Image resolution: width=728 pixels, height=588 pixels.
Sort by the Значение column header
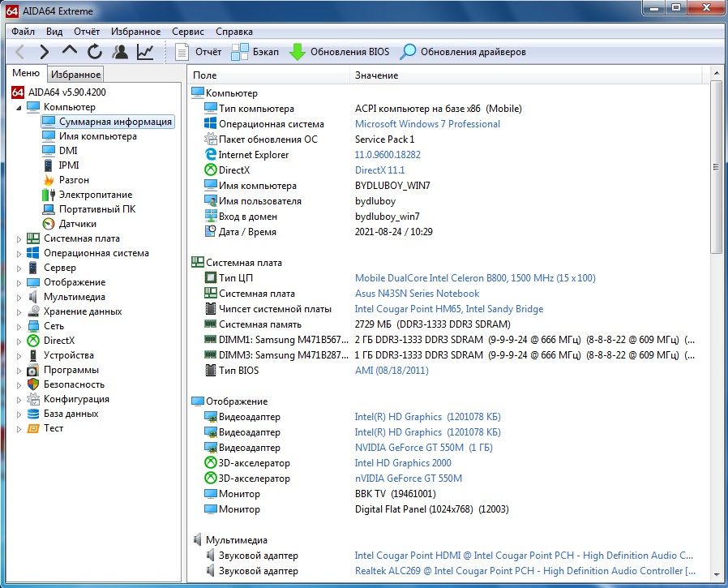click(x=526, y=75)
